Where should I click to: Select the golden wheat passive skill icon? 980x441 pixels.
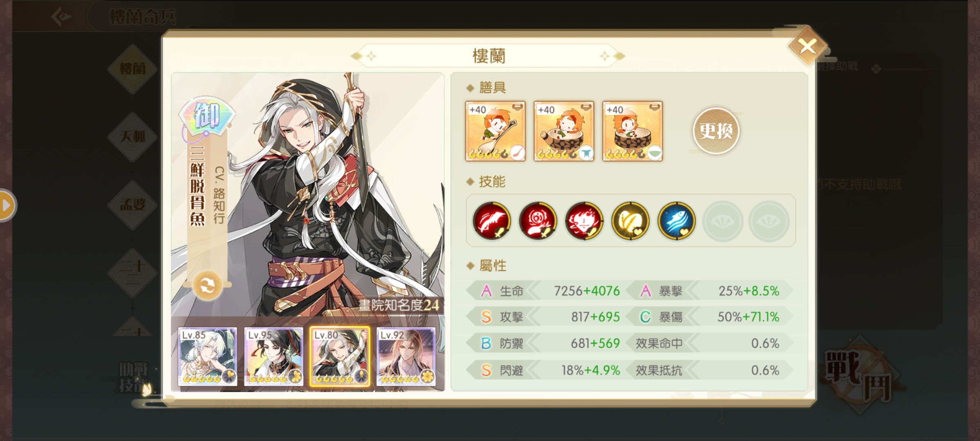[x=630, y=221]
